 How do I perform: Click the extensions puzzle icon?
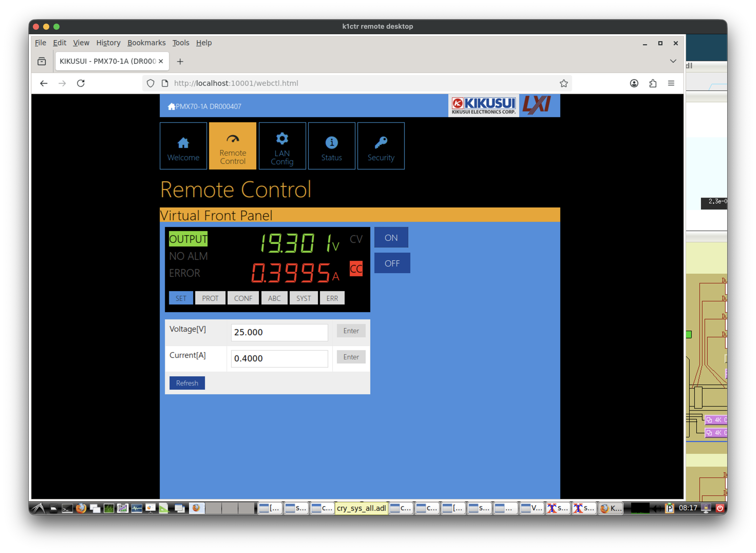pyautogui.click(x=653, y=83)
